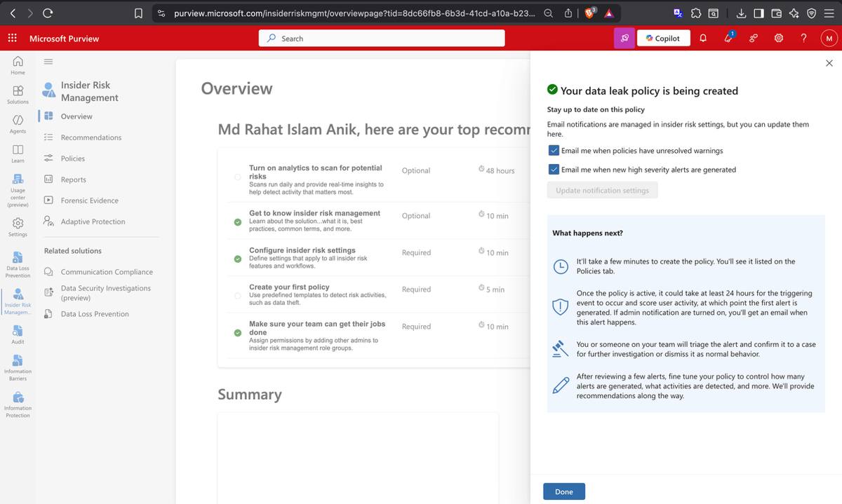
Task: Open Solutions in left rail
Action: click(x=18, y=95)
